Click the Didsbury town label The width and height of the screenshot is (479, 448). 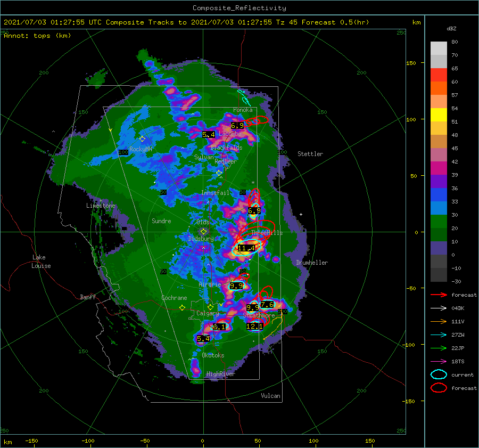pos(201,239)
